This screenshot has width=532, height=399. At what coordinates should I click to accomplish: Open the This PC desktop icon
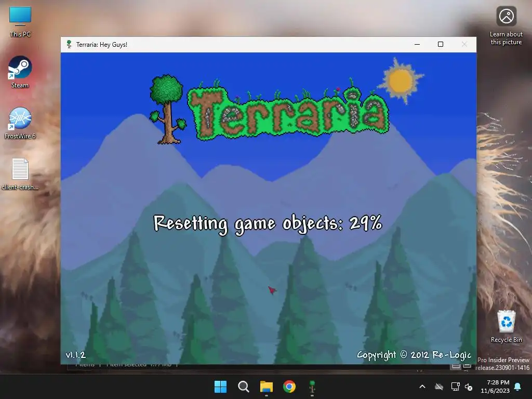tap(20, 22)
